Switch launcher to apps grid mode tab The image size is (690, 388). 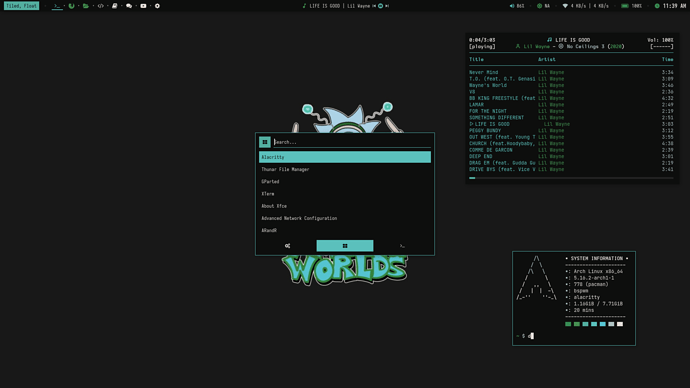(345, 245)
